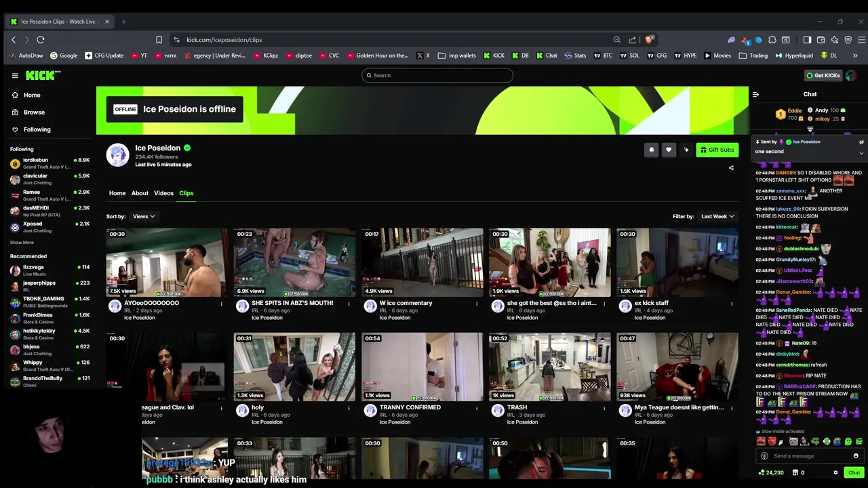868x488 pixels.
Task: Go back with the browser back arrow
Action: pyautogui.click(x=14, y=40)
